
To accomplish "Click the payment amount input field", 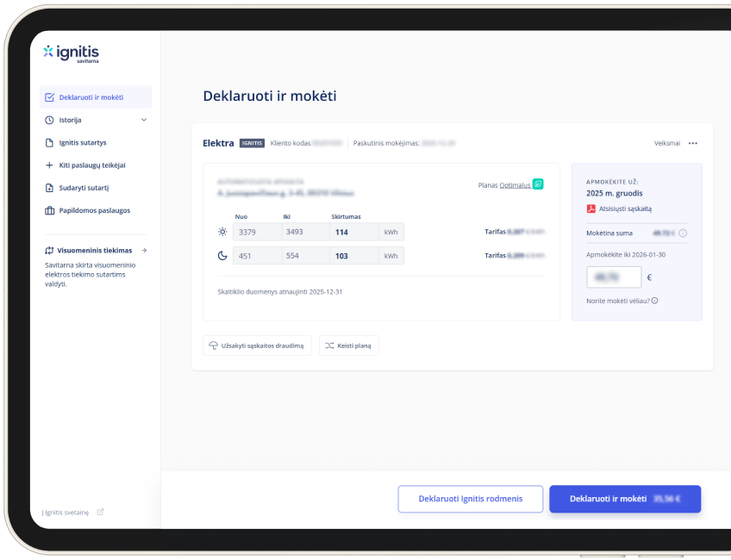I will click(x=614, y=277).
